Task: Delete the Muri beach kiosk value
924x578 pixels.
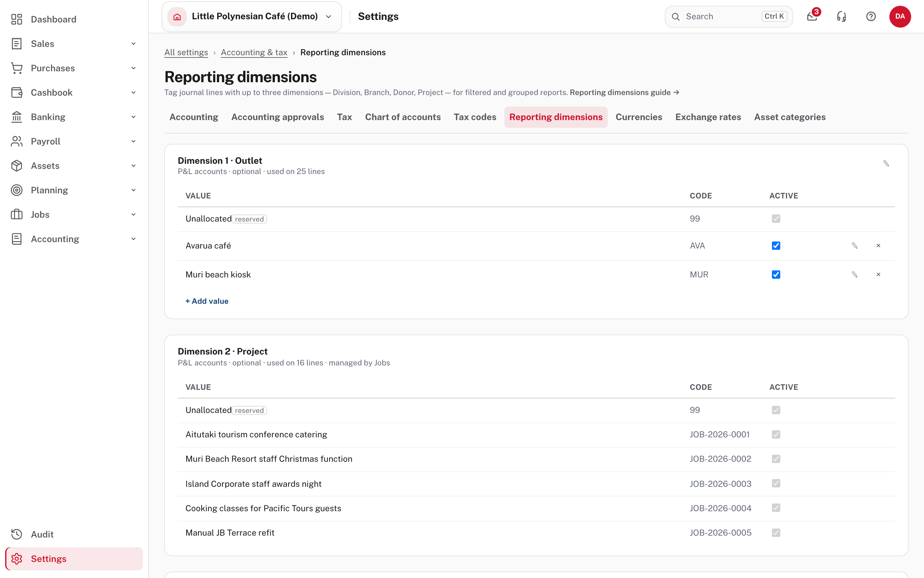Action: click(878, 275)
